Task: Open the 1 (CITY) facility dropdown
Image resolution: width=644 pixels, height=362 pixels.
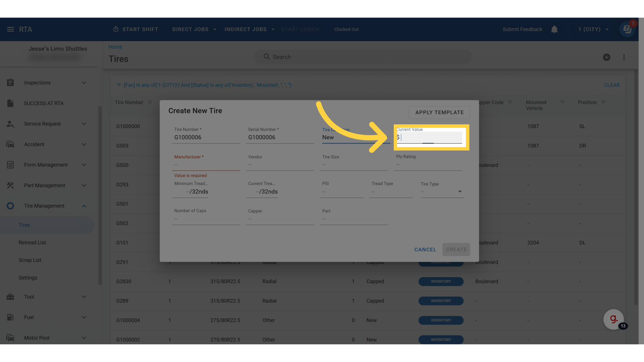Action: pyautogui.click(x=592, y=29)
